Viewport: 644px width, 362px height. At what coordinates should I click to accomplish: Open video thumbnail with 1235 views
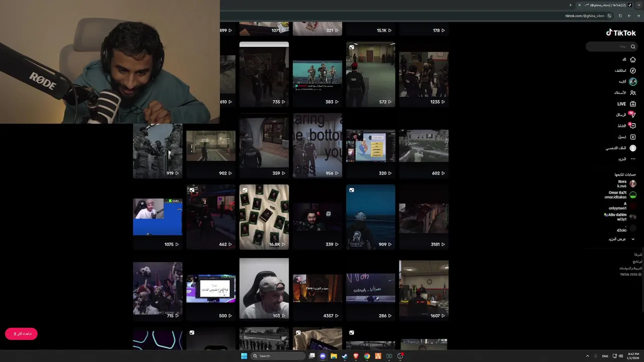pos(424,74)
